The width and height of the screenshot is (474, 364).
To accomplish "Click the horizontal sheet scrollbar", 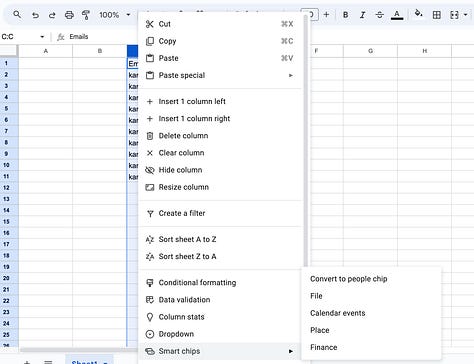I will click(78, 350).
